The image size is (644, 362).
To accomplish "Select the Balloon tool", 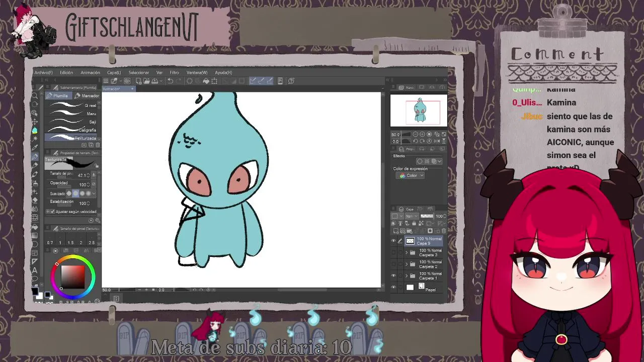I will coord(35,279).
